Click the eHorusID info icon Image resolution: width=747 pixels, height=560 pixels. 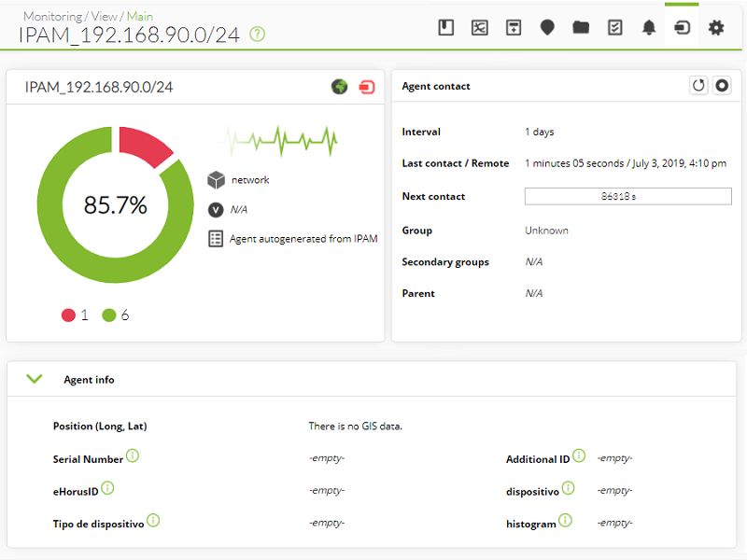(107, 488)
